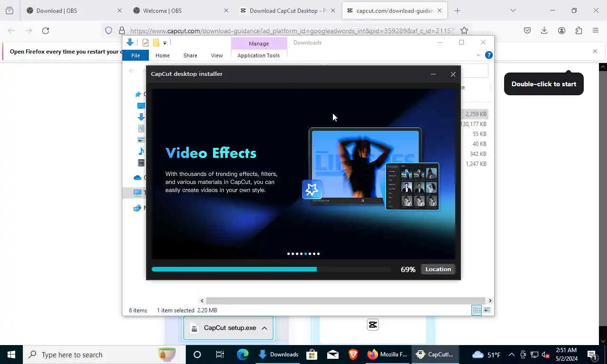
Task: Expand the Explorer ribbon with chevron
Action: pos(478,55)
